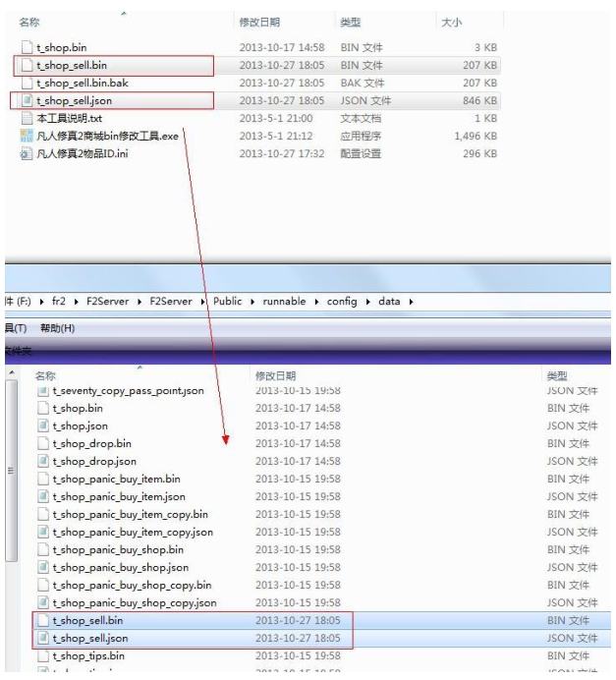Select 凡人修真2商城bin修改工具.exe application icon

[27, 136]
